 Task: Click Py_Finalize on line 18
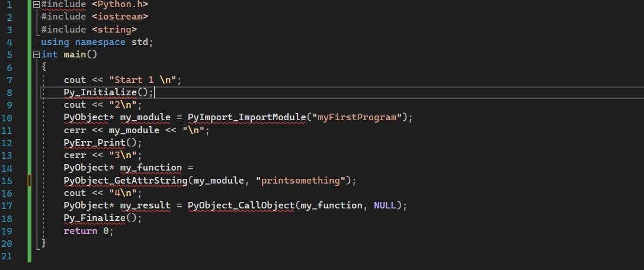coord(94,218)
